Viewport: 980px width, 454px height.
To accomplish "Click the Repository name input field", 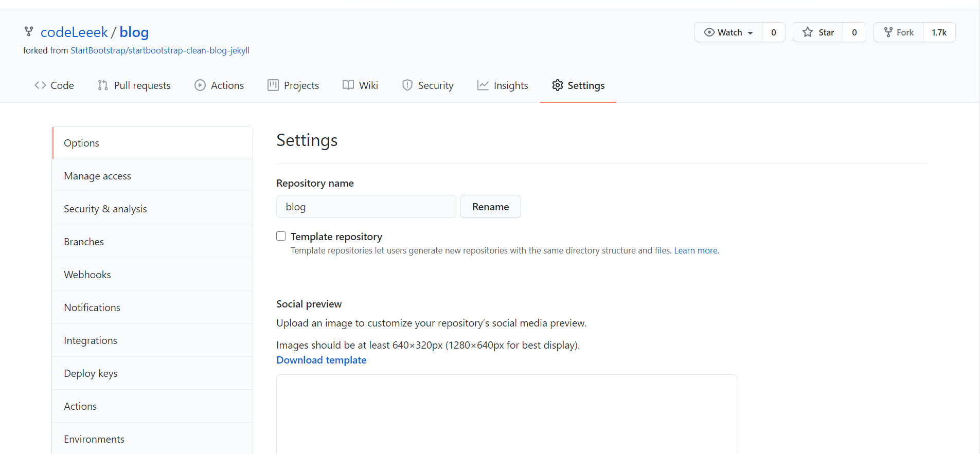I will [x=366, y=207].
